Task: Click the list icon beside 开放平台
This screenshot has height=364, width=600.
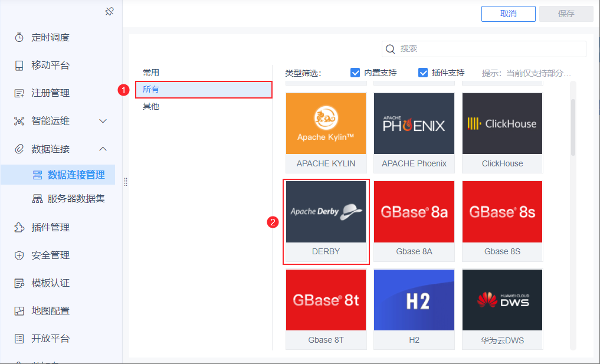Action: (19, 339)
